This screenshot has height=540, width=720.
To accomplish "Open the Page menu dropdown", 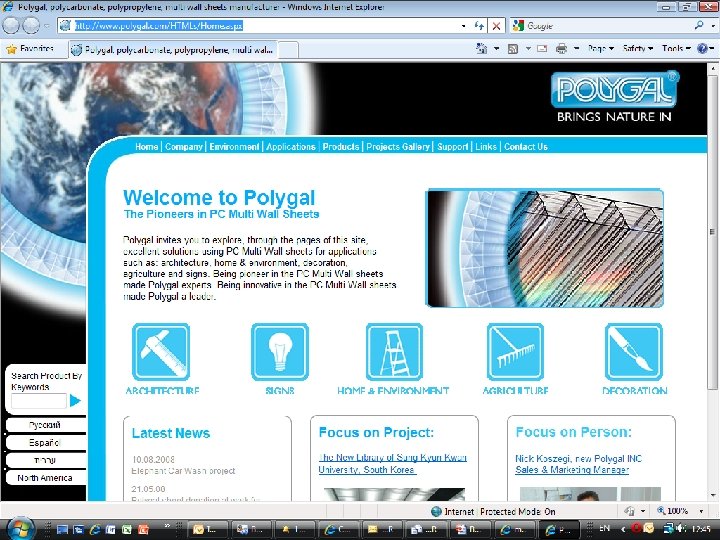I will click(x=601, y=48).
